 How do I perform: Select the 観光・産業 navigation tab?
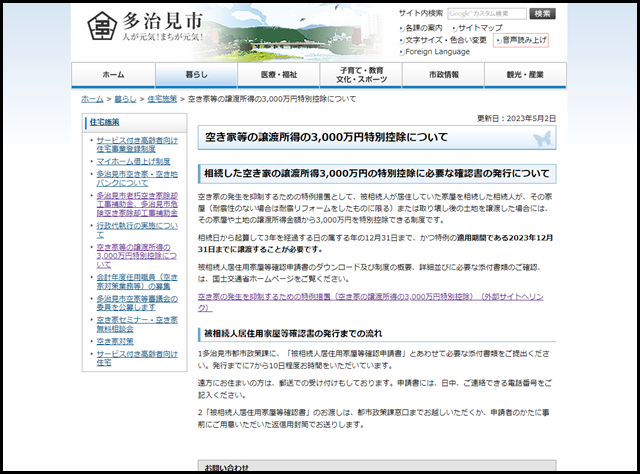525,75
